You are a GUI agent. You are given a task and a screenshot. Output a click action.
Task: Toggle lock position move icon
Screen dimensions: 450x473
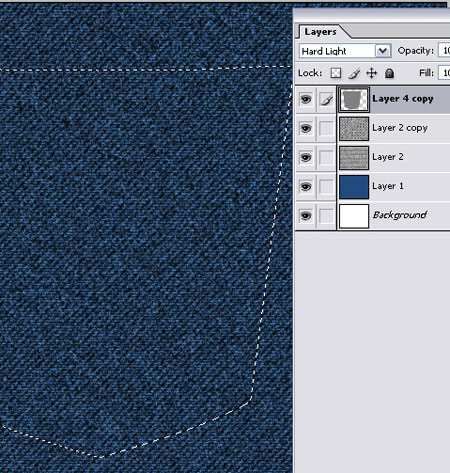[x=371, y=73]
